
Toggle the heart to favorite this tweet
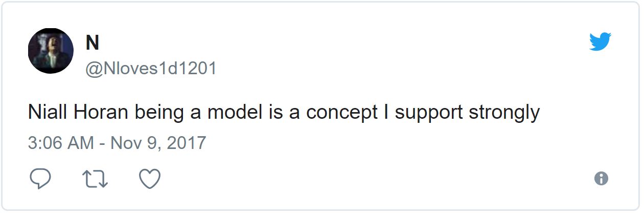[150, 179]
